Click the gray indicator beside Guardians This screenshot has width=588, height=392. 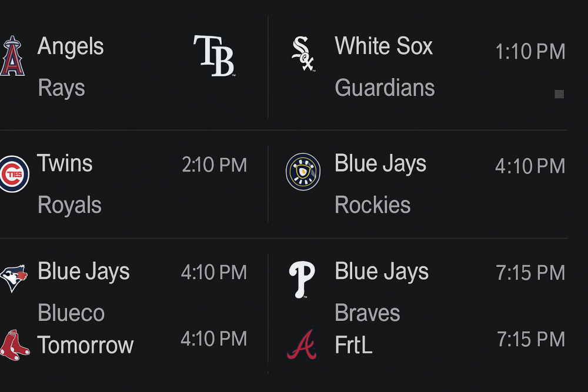click(559, 93)
